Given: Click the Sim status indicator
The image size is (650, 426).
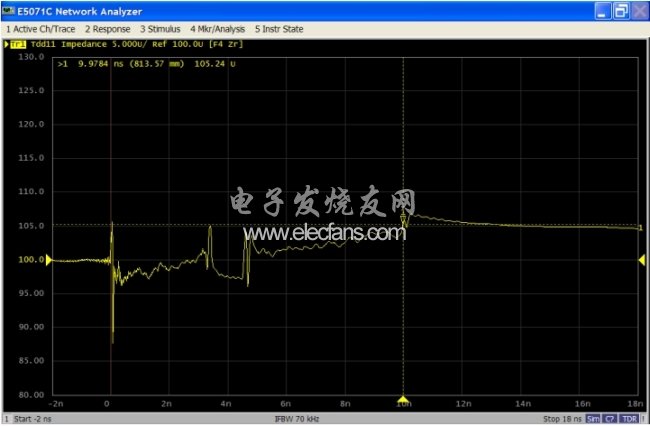Looking at the screenshot, I should (x=593, y=419).
